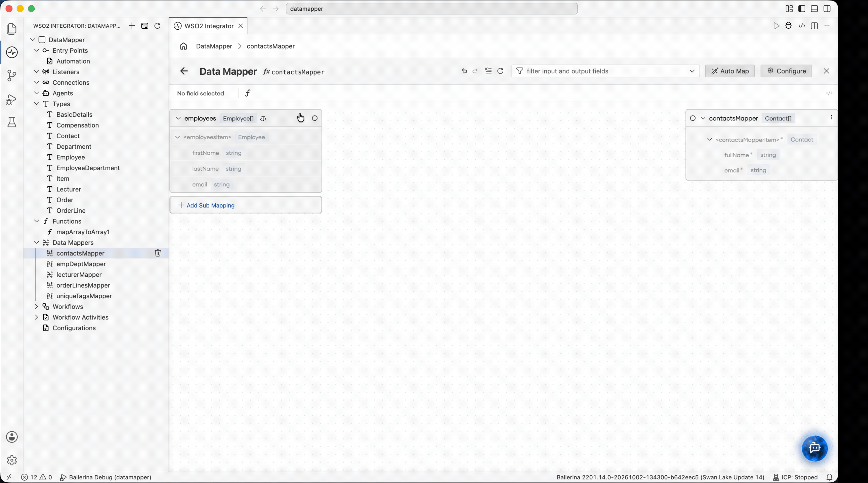Start debugging with the bug icon
This screenshot has height=483, width=868.
pyautogui.click(x=788, y=26)
